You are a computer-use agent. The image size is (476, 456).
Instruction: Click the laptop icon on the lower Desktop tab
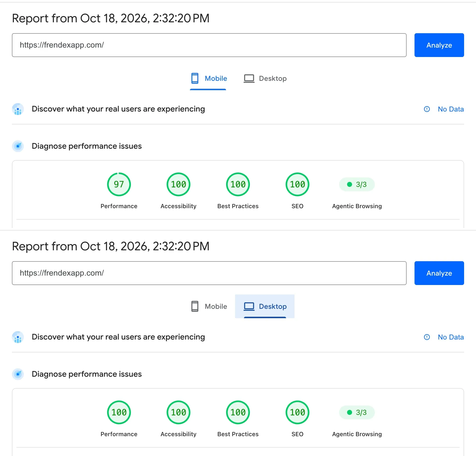pos(249,307)
